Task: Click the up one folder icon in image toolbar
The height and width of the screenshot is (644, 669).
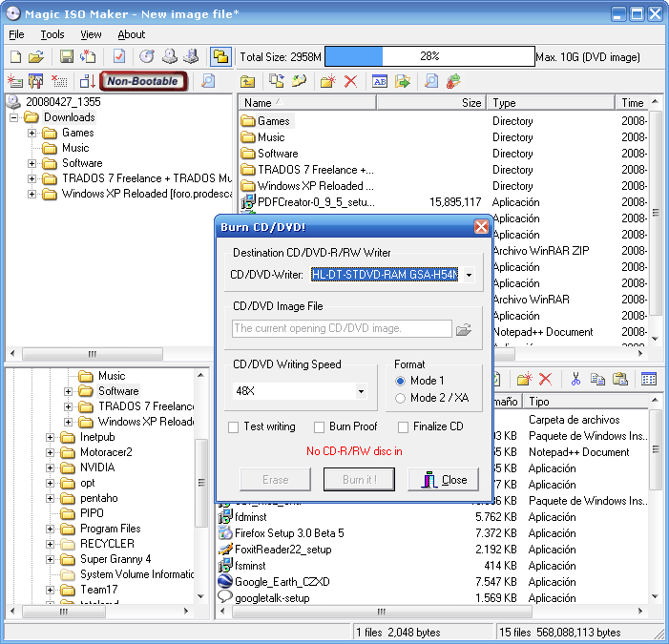Action: coord(247,81)
